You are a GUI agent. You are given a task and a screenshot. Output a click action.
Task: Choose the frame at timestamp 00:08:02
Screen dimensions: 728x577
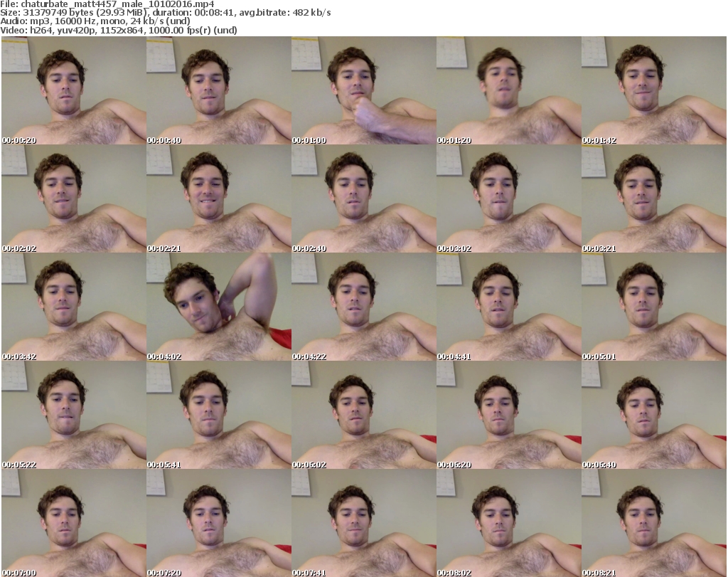click(x=508, y=523)
